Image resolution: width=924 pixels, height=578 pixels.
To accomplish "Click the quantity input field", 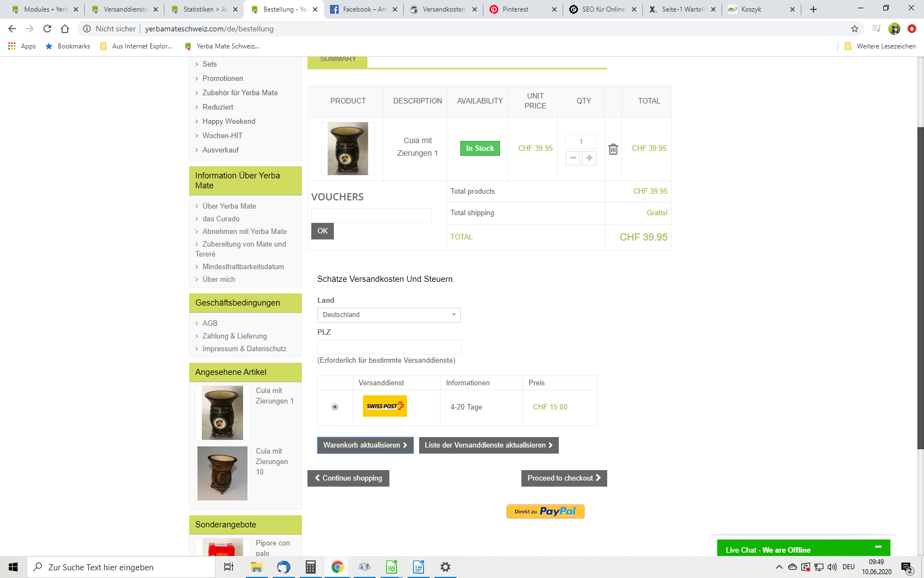I will coord(581,141).
